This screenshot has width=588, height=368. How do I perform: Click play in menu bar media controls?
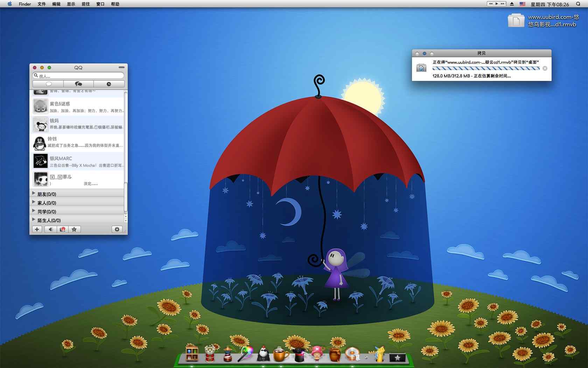(x=496, y=4)
